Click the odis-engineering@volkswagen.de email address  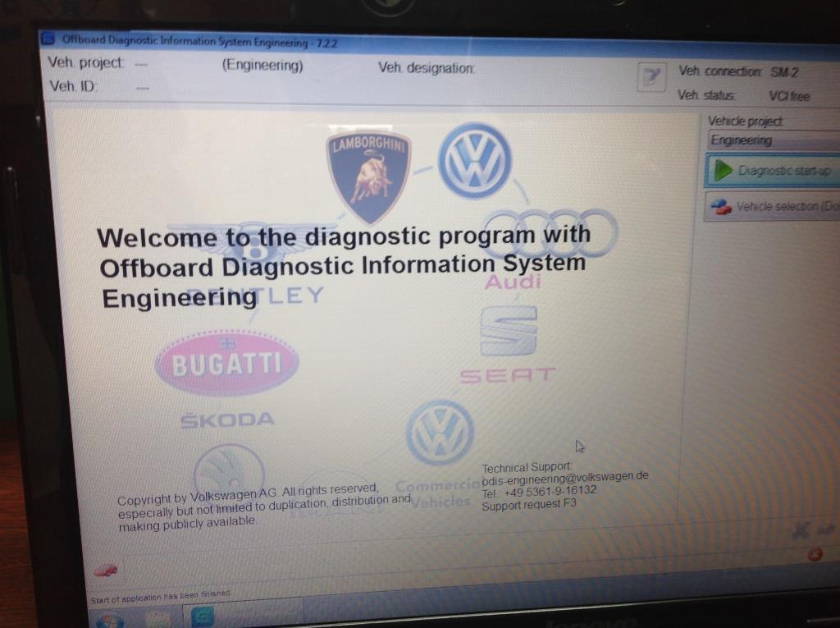[x=564, y=478]
